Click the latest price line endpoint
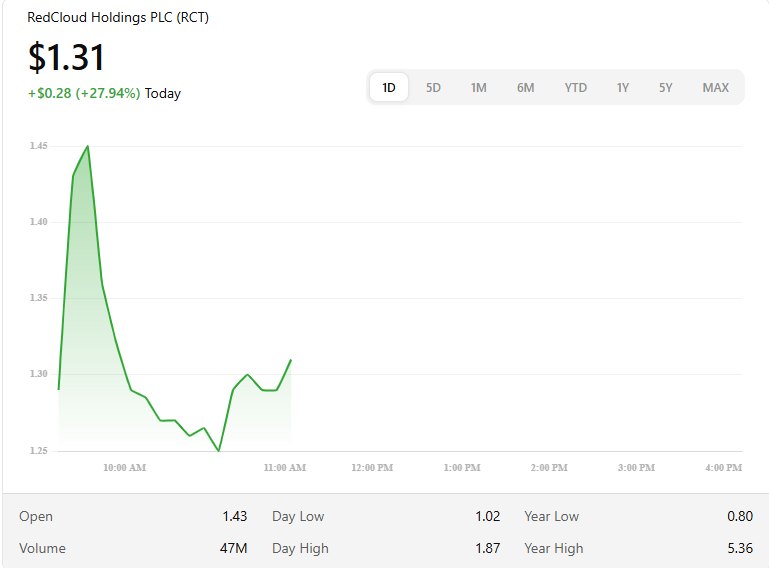 [x=291, y=360]
